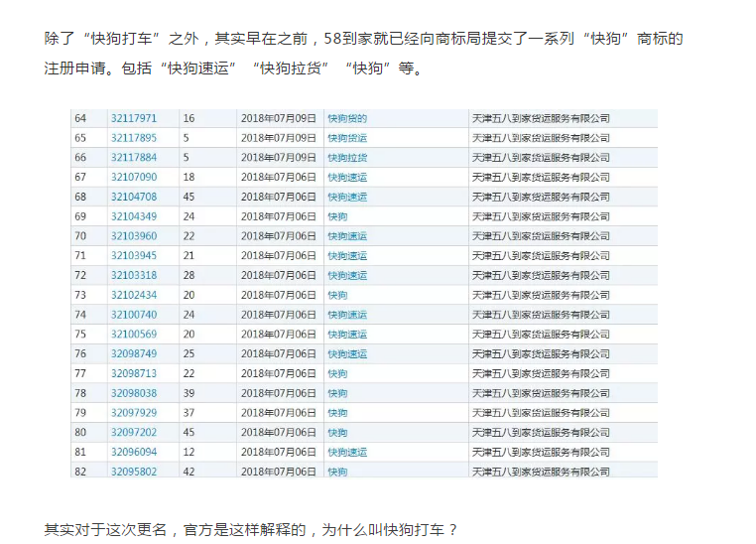
Task: Select date 2018年07月09日 in row 64
Action: pos(278,118)
